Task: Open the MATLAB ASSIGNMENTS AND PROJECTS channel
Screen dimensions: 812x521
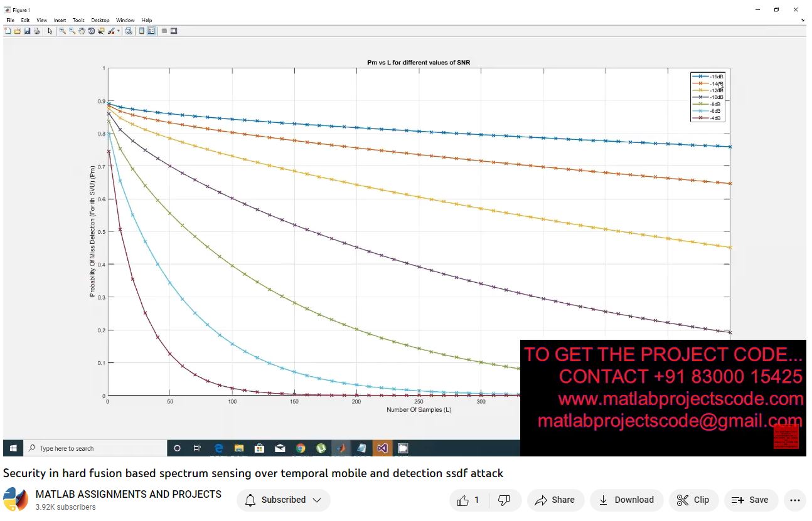Action: 129,494
